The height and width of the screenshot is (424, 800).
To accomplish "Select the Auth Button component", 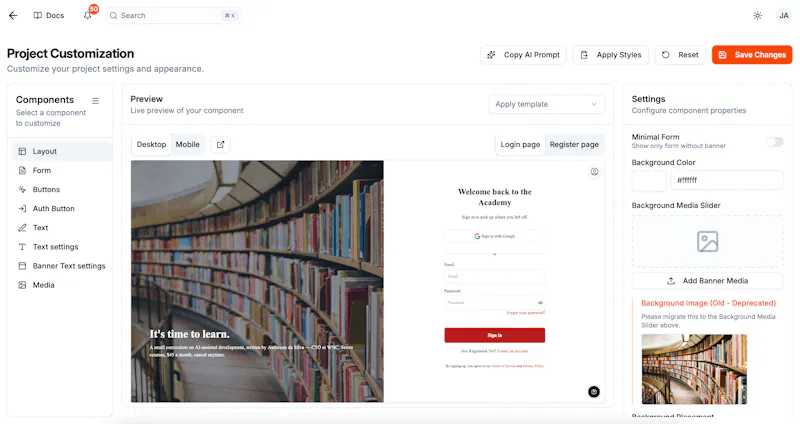I will (x=62, y=209).
